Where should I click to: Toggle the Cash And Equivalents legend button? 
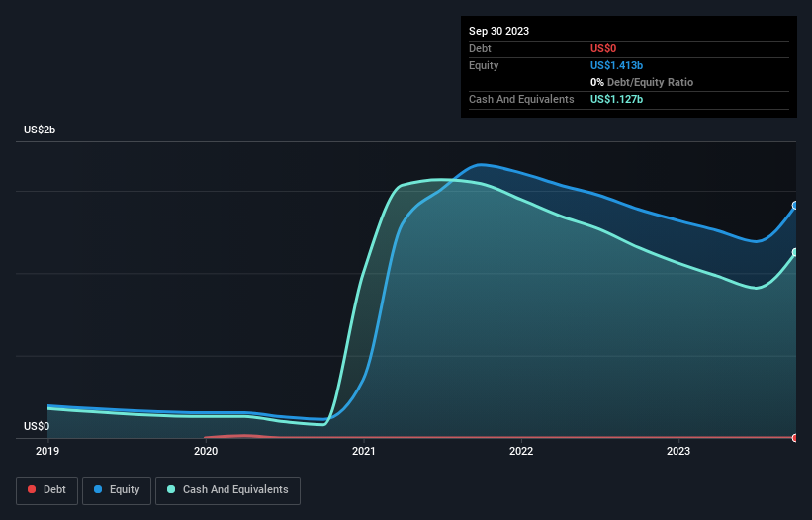click(227, 490)
